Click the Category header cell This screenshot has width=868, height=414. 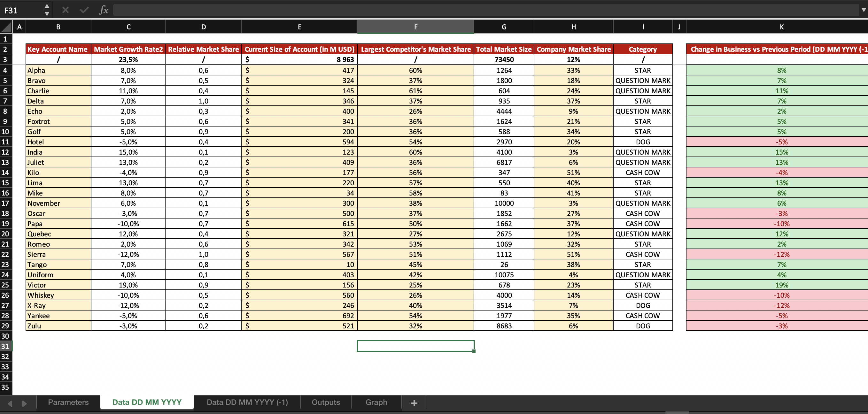pyautogui.click(x=643, y=49)
